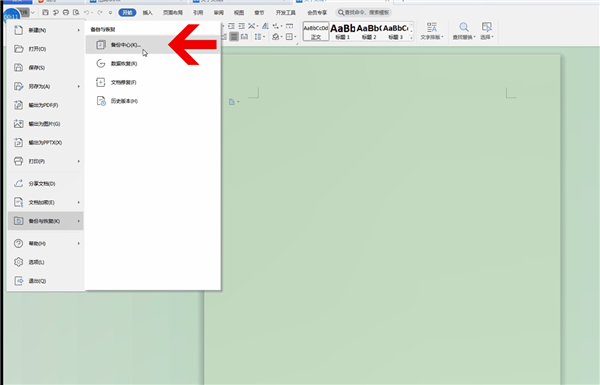Click the 文档修复 document repair icon
Viewport: 600px width, 385px height.
pyautogui.click(x=100, y=82)
